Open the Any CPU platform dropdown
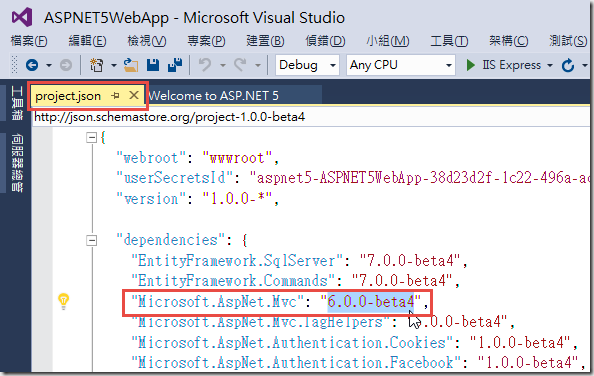 [401, 65]
